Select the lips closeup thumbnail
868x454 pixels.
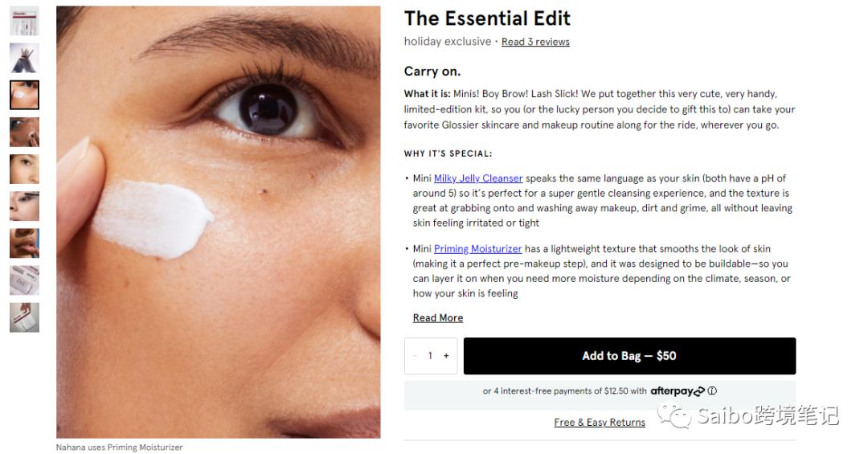24,243
